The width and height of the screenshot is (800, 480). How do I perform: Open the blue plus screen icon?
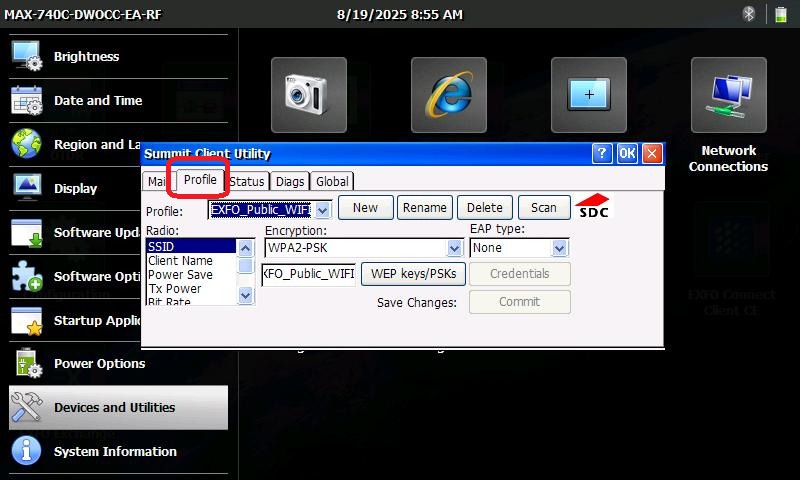[x=589, y=95]
